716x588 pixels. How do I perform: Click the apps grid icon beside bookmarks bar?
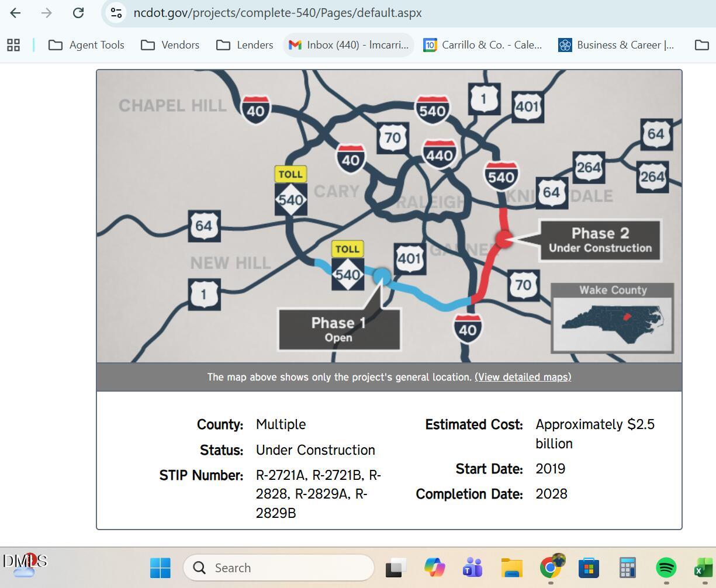point(13,44)
